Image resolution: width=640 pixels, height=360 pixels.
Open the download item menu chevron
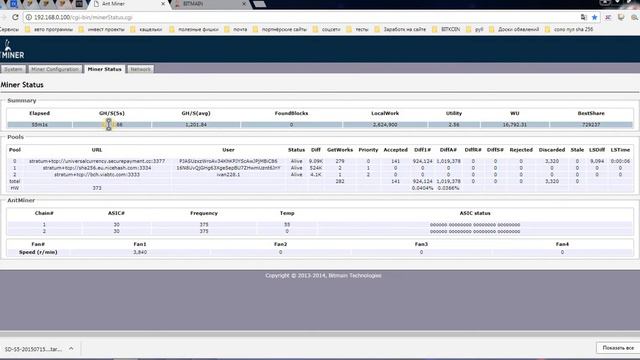coord(71,349)
